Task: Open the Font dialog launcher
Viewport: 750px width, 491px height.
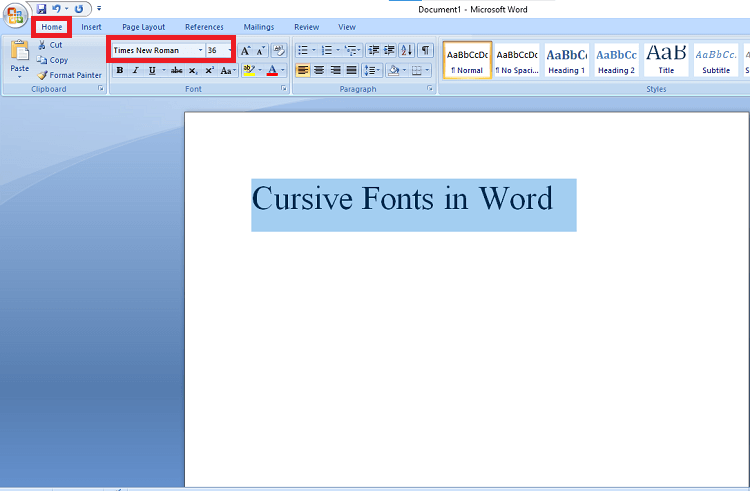Action: (x=284, y=88)
